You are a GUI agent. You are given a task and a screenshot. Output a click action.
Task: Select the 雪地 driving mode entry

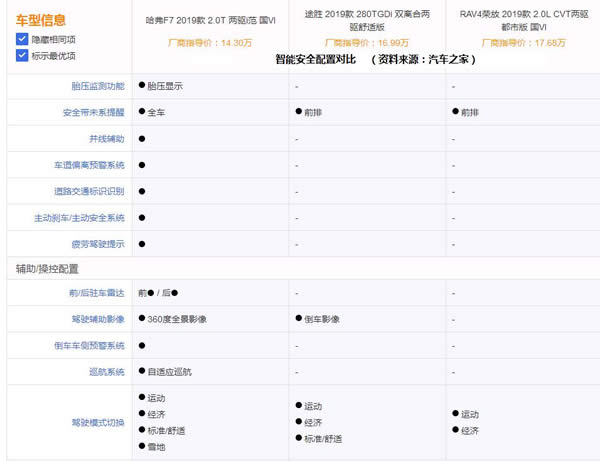tap(152, 447)
